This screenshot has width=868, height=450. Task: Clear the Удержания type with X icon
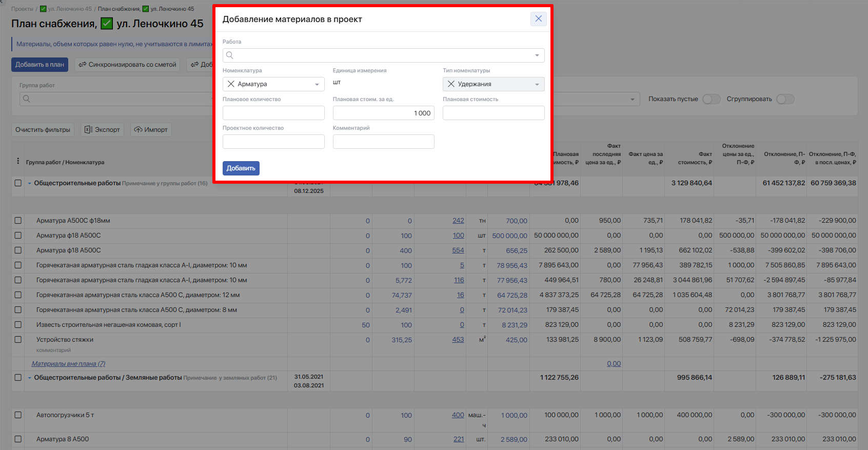point(451,84)
